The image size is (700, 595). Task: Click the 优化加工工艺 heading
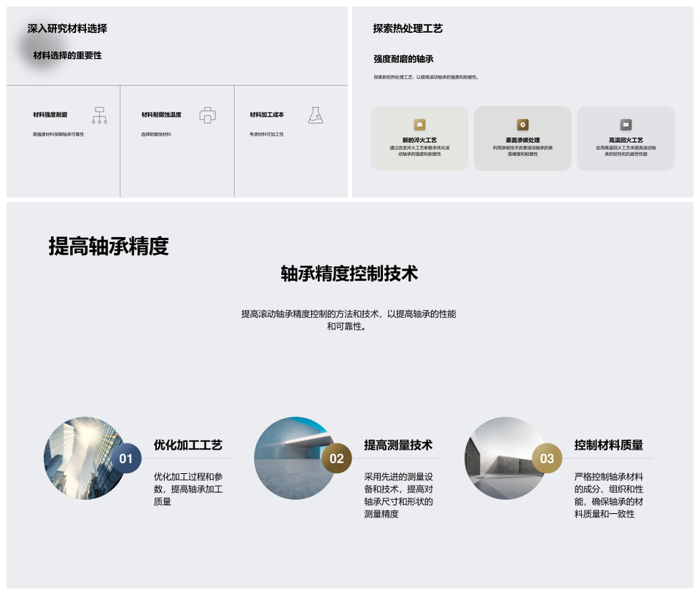pyautogui.click(x=187, y=445)
